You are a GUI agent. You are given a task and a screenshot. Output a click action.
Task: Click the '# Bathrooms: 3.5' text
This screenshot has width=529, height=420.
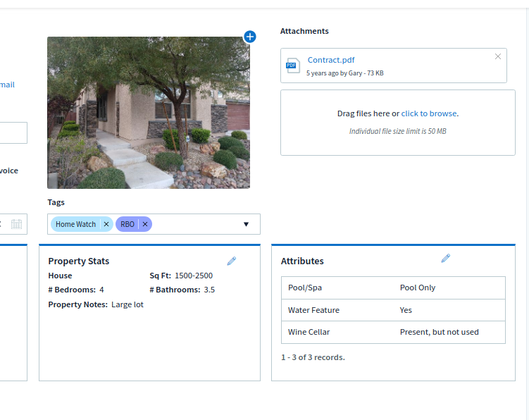click(182, 290)
